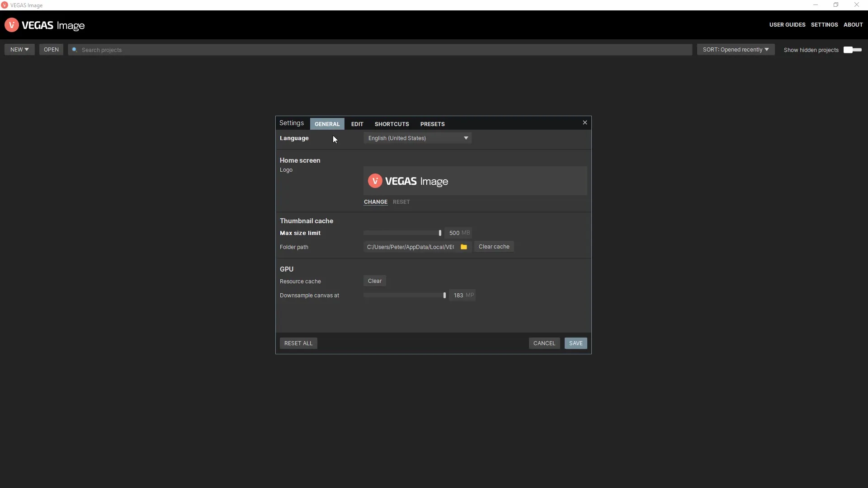Click the RESET ALL settings button
Viewport: 868px width, 488px height.
pyautogui.click(x=298, y=343)
